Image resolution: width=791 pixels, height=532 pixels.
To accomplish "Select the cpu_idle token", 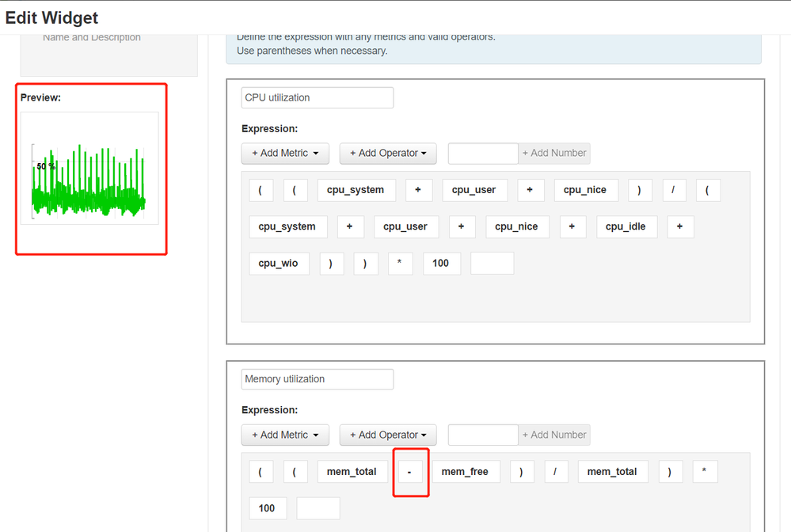I will click(626, 227).
